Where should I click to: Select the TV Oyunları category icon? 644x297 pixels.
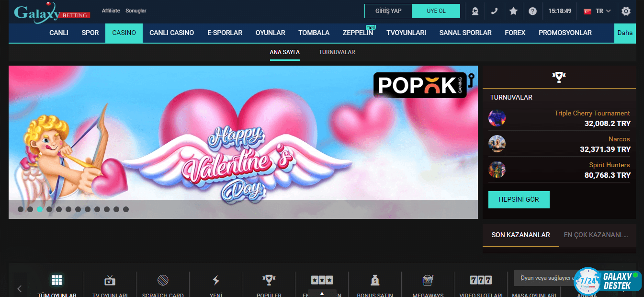click(110, 281)
